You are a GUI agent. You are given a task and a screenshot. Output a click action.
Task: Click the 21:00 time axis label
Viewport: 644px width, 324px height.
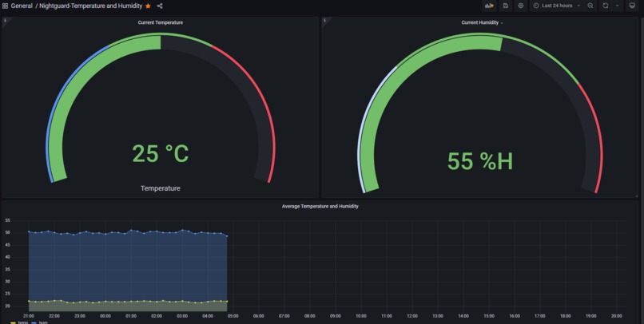pos(28,316)
